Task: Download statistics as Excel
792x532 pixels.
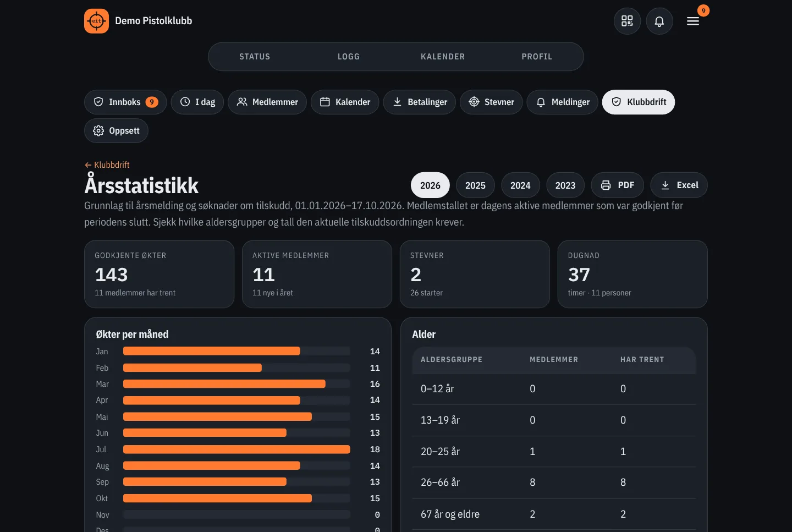Action: click(679, 185)
